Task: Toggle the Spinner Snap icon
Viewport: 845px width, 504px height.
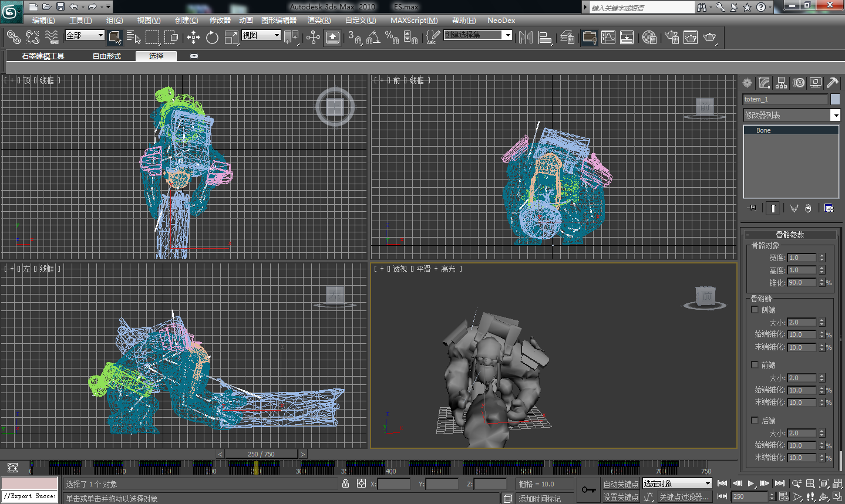Action: pyautogui.click(x=411, y=38)
